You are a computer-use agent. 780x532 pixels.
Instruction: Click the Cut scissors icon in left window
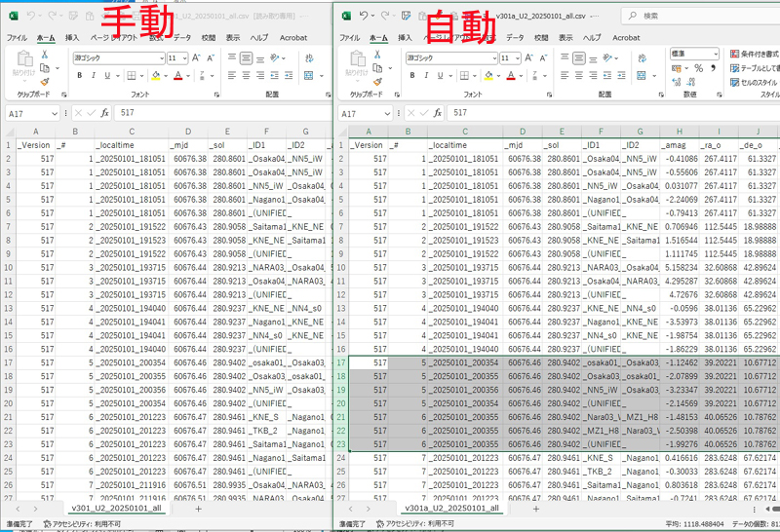point(45,57)
